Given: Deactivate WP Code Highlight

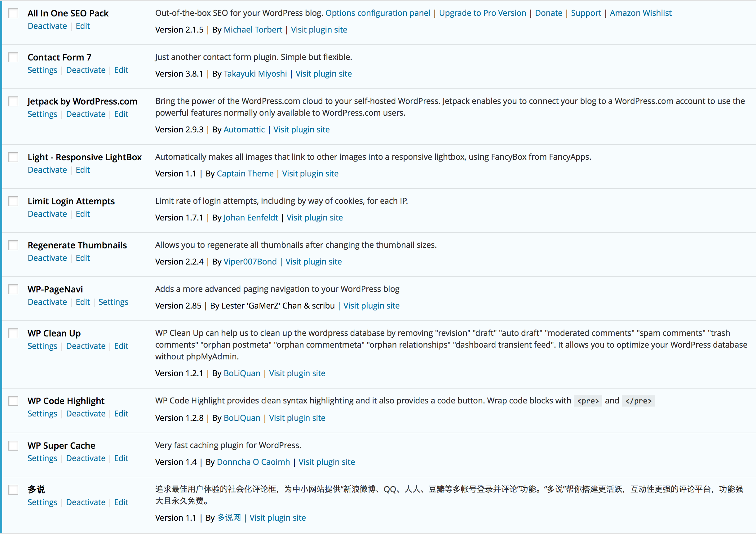Looking at the screenshot, I should click(86, 414).
